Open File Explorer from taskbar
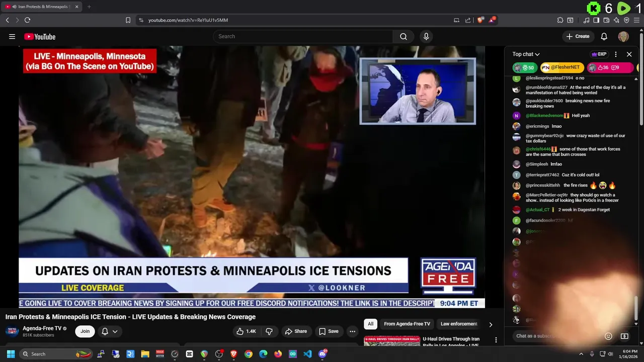This screenshot has width=644, height=362. click(x=145, y=354)
